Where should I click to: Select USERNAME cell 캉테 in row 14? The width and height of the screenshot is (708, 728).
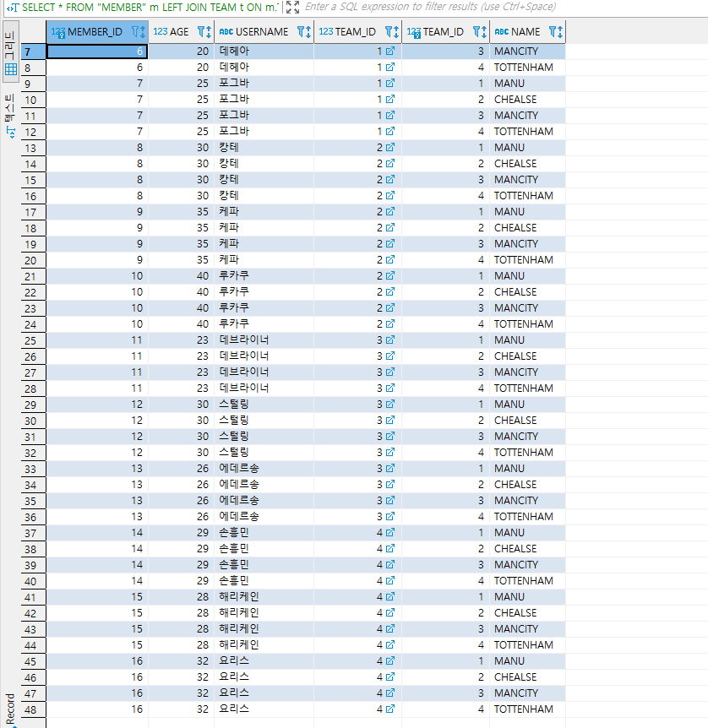264,164
